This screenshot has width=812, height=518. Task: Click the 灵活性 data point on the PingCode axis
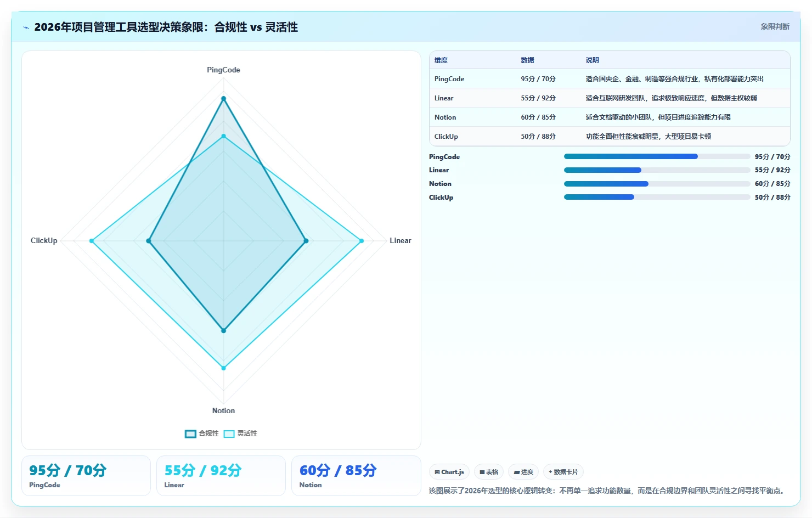pos(223,136)
